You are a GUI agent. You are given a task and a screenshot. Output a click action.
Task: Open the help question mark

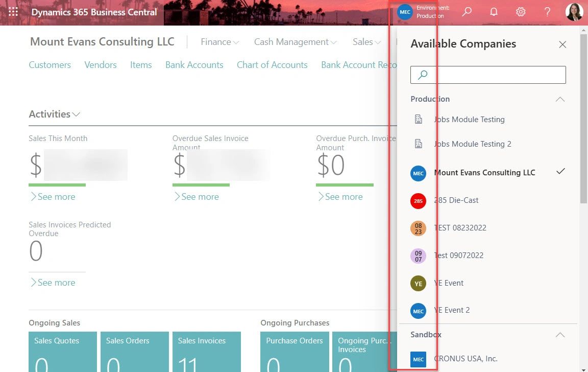point(548,12)
